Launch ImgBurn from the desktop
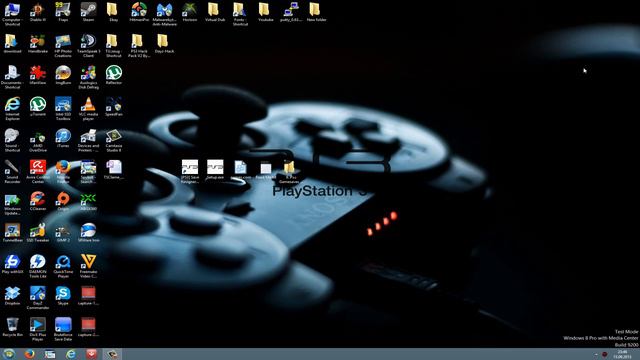Image resolution: width=640 pixels, height=360 pixels. pyautogui.click(x=63, y=75)
